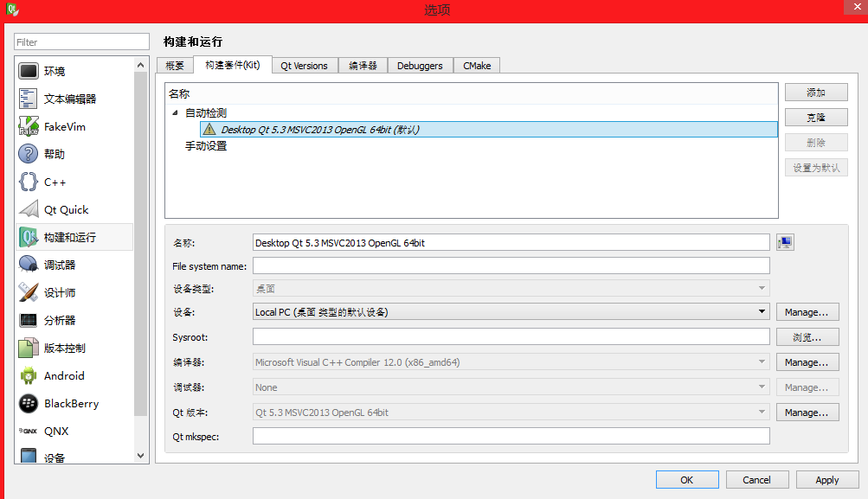Select the 构建和运行 category icon
Screen dimensions: 868x499
coord(29,237)
